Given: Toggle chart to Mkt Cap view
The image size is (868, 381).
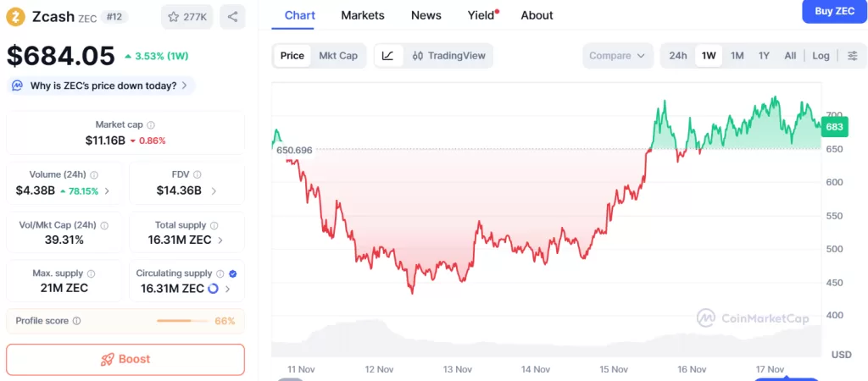Looking at the screenshot, I should click(338, 56).
